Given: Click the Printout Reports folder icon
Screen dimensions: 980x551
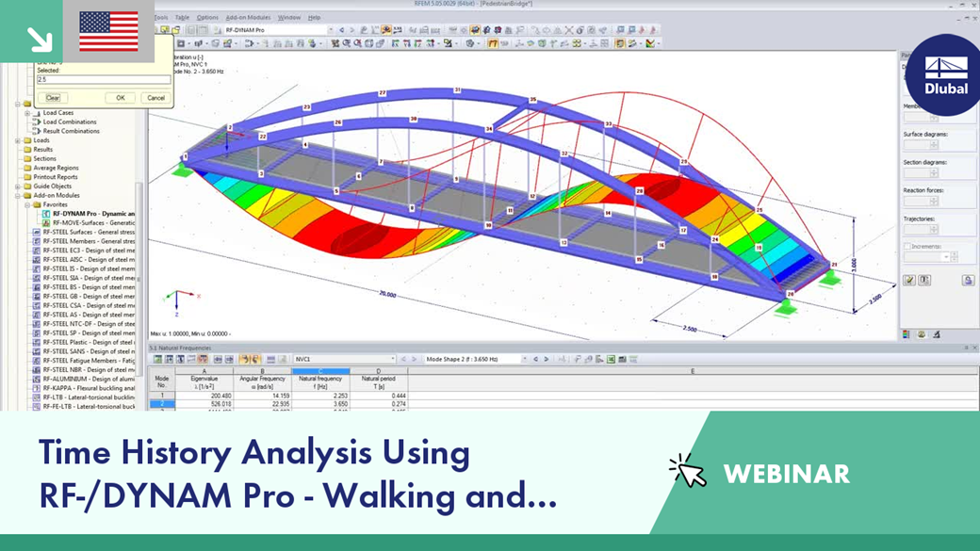Looking at the screenshot, I should 27,177.
